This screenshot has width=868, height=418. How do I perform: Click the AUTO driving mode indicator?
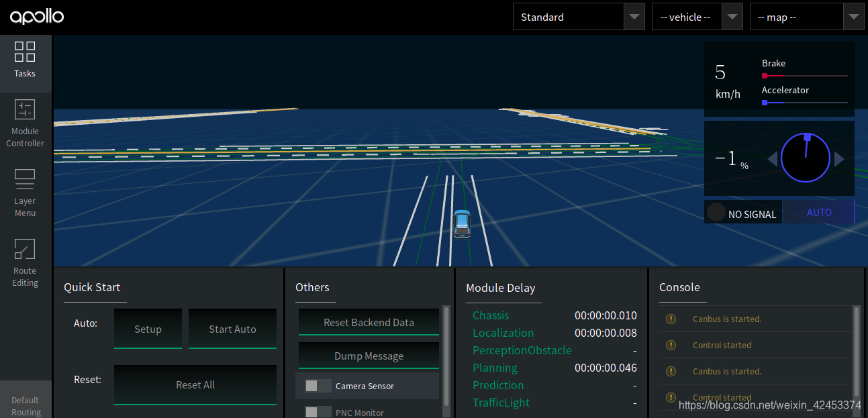pos(819,212)
